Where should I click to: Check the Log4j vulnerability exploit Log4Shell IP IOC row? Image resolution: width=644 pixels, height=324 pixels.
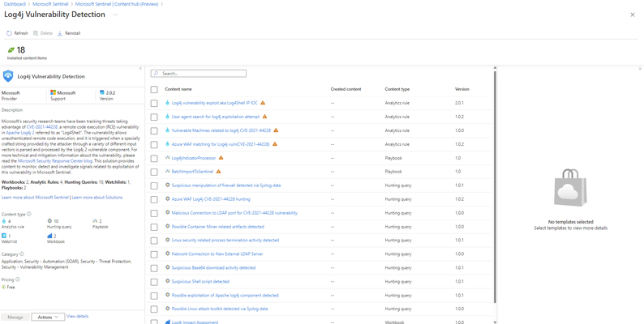coord(154,104)
